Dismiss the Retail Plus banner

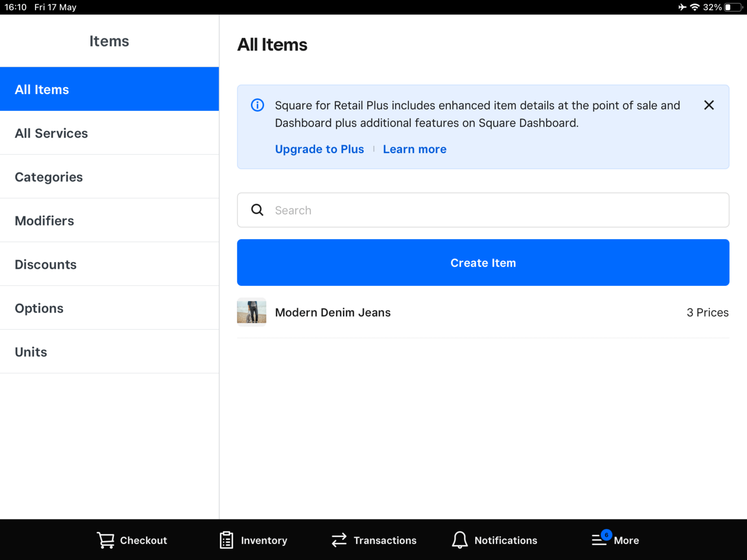click(x=709, y=105)
